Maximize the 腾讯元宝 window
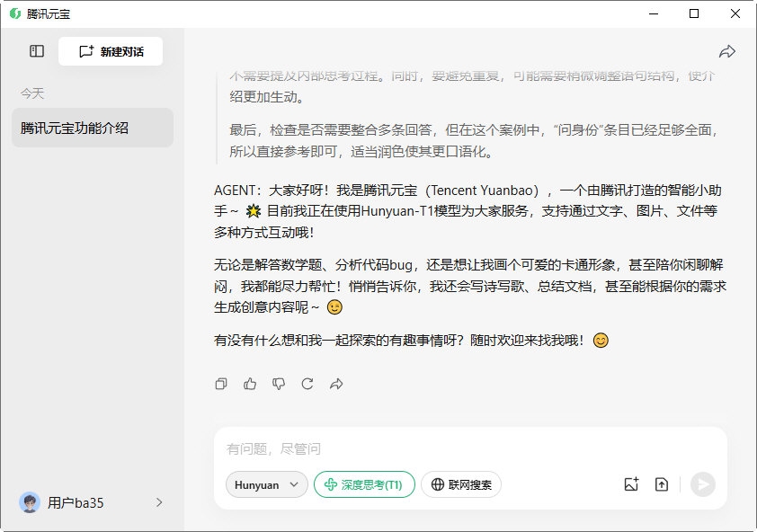 [694, 13]
